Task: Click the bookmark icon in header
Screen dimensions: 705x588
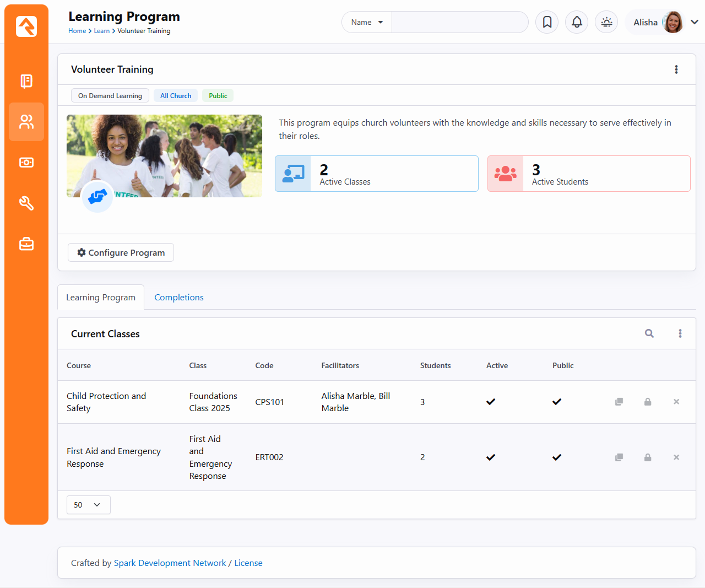Action: (547, 22)
